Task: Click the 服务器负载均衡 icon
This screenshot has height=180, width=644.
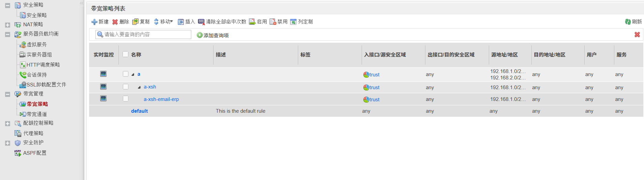Action: [x=18, y=34]
